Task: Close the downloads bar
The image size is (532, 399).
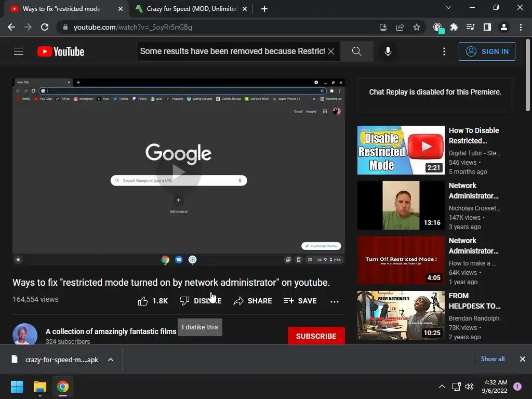Action: [523, 359]
